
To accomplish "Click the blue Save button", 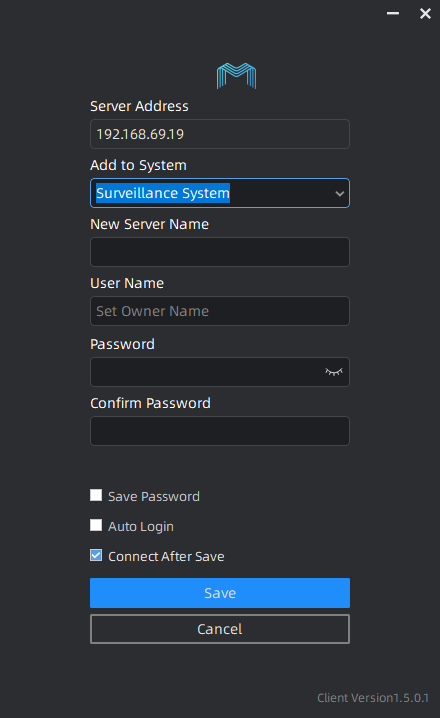I will pos(220,593).
